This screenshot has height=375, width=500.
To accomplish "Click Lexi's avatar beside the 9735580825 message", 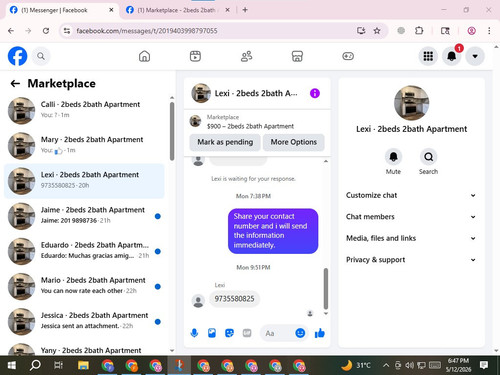I will tap(198, 301).
